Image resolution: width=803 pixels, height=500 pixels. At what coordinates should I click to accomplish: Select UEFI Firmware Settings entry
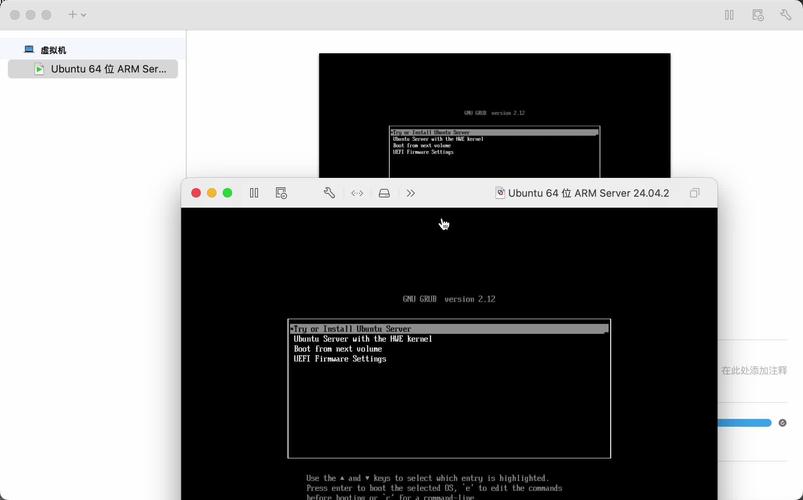[x=340, y=359]
